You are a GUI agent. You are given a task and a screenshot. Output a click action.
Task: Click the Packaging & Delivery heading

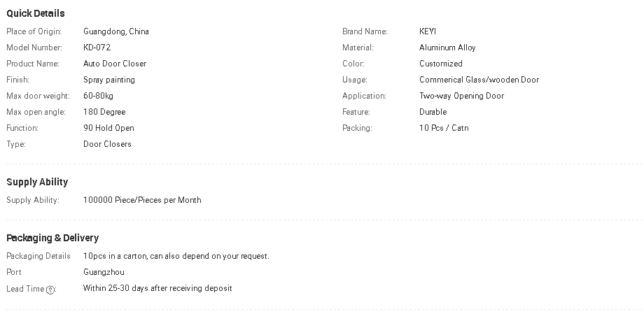click(x=52, y=238)
